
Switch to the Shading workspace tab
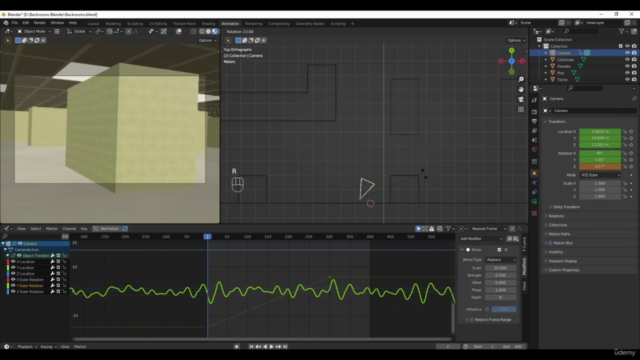(208, 24)
